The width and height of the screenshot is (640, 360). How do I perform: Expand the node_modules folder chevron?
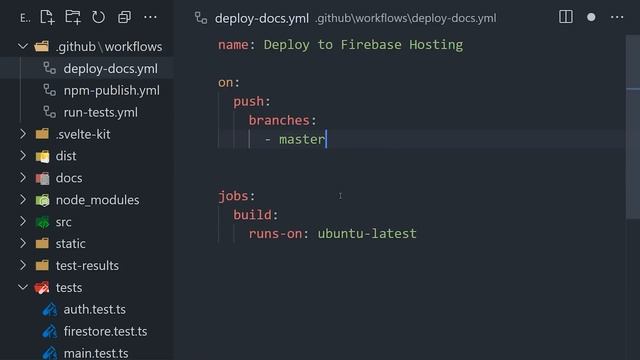pos(23,199)
